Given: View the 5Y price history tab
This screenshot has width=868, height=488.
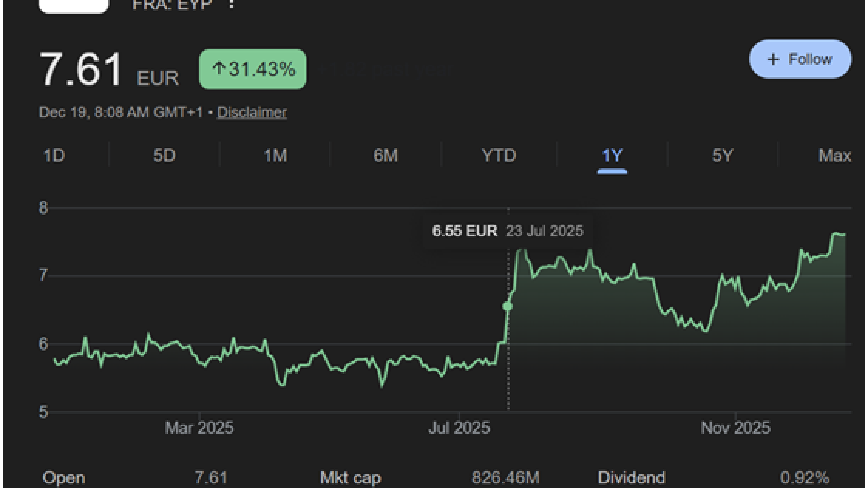Looking at the screenshot, I should click(722, 156).
